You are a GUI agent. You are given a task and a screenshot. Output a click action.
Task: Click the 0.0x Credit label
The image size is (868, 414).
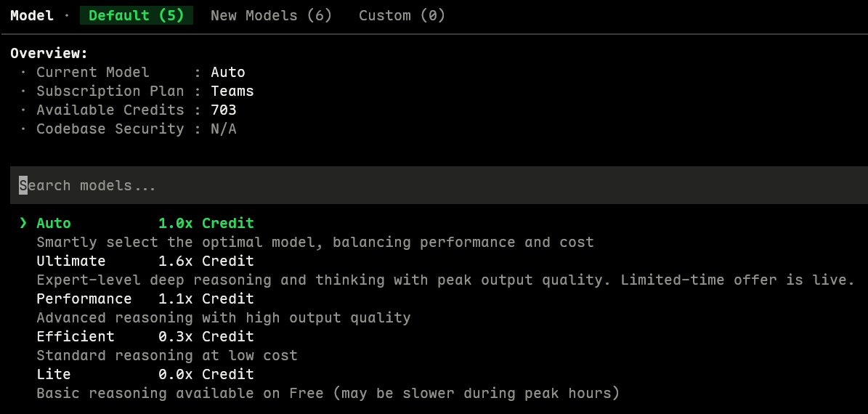206,374
